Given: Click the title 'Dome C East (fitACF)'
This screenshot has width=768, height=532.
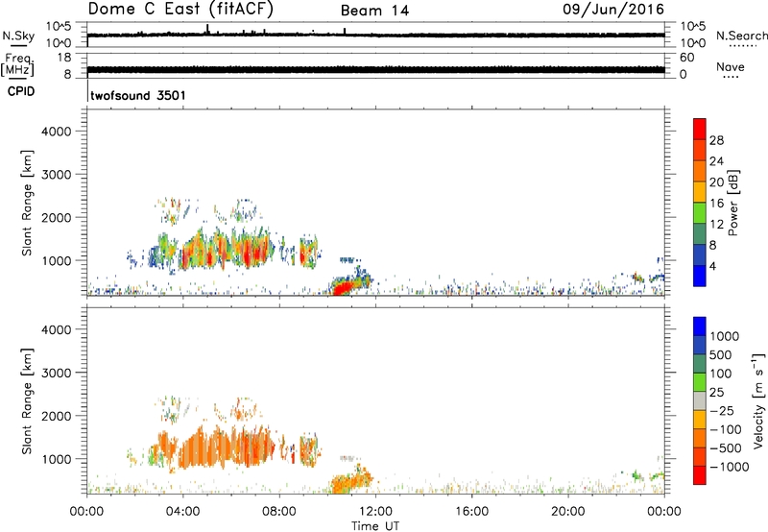Looking at the screenshot, I should pos(180,9).
